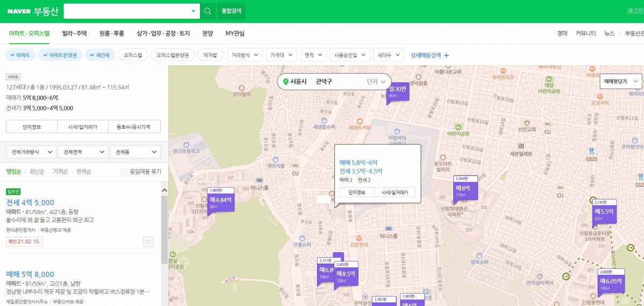Click 관악구 in the location breadcrumb

coord(324,82)
